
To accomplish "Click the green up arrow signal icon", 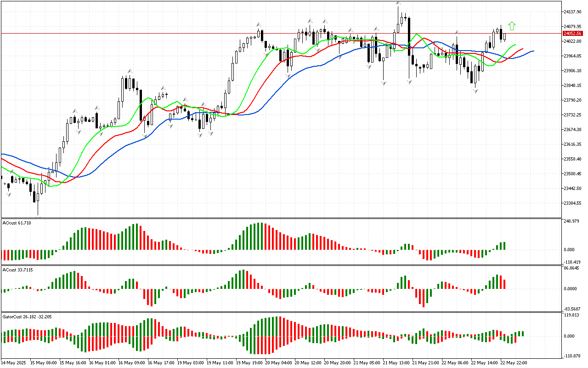I will [512, 26].
